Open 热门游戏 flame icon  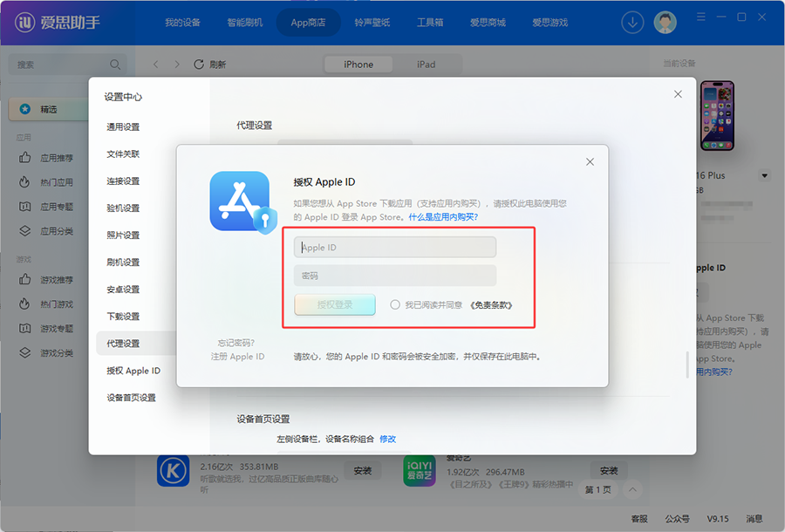(x=24, y=304)
